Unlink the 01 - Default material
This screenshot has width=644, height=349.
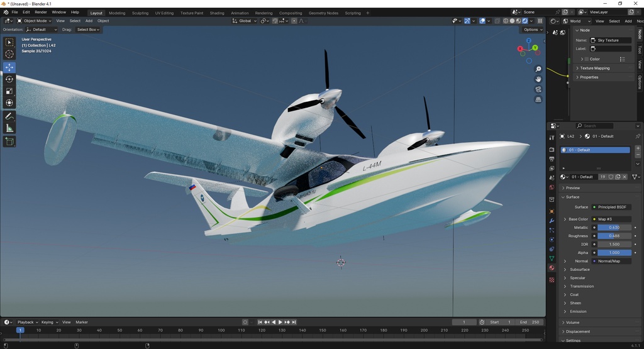coord(625,177)
